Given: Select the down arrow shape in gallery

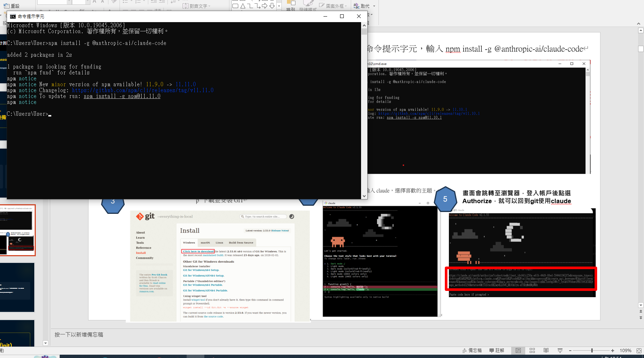Looking at the screenshot, I should [272, 6].
